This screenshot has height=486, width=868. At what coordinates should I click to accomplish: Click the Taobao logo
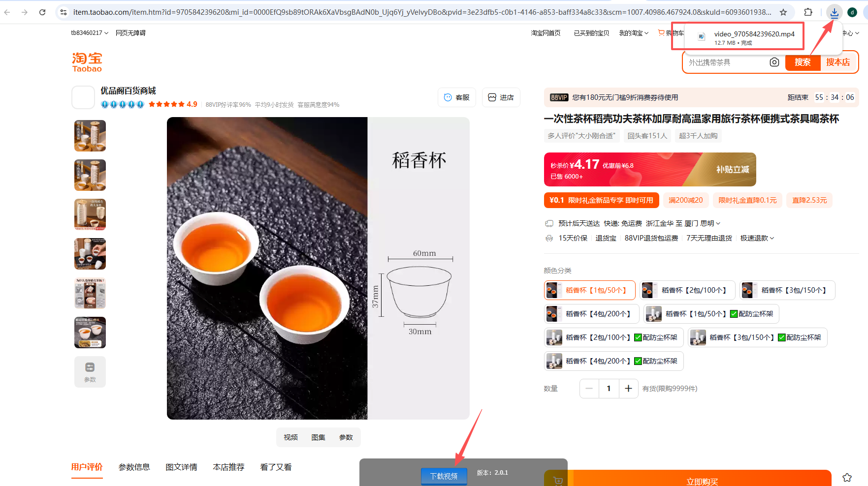[87, 62]
